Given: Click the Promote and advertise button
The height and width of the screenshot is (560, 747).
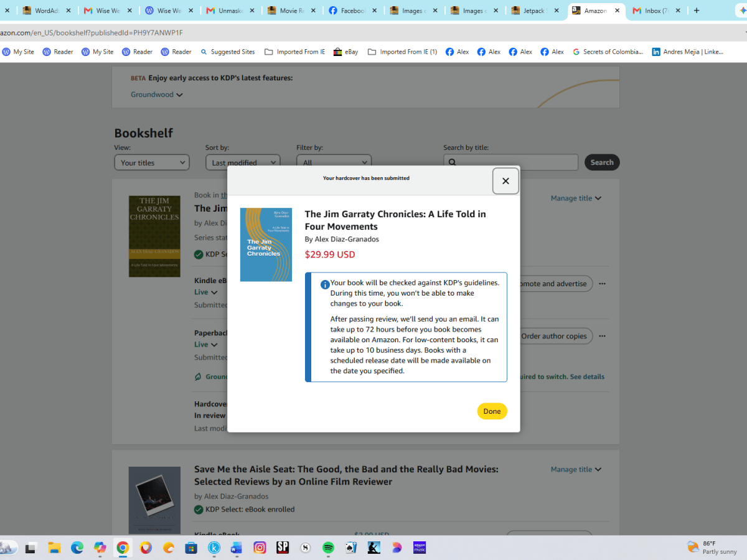Looking at the screenshot, I should (x=555, y=284).
